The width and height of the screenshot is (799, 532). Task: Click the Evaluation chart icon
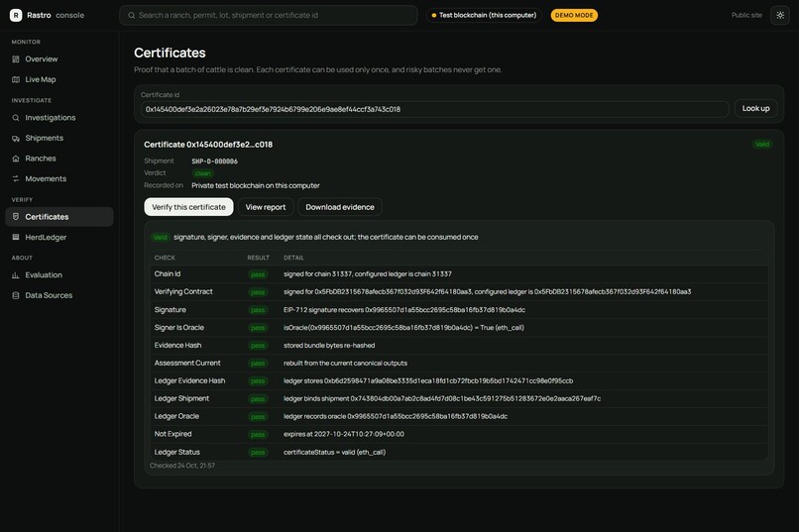[16, 274]
